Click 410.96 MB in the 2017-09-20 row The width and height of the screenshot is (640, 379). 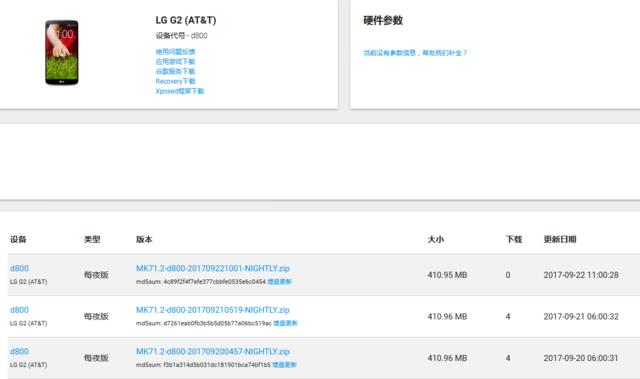tap(447, 358)
